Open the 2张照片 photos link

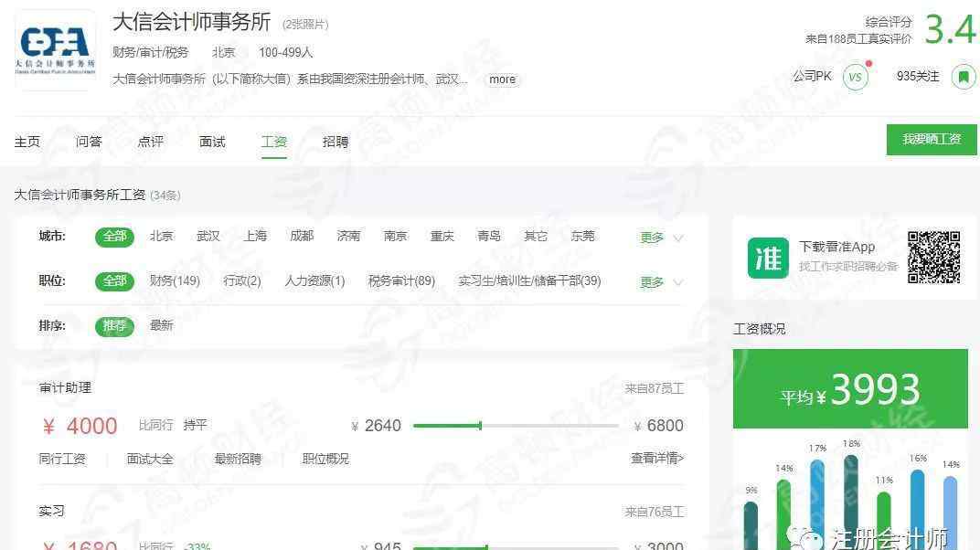tap(305, 25)
